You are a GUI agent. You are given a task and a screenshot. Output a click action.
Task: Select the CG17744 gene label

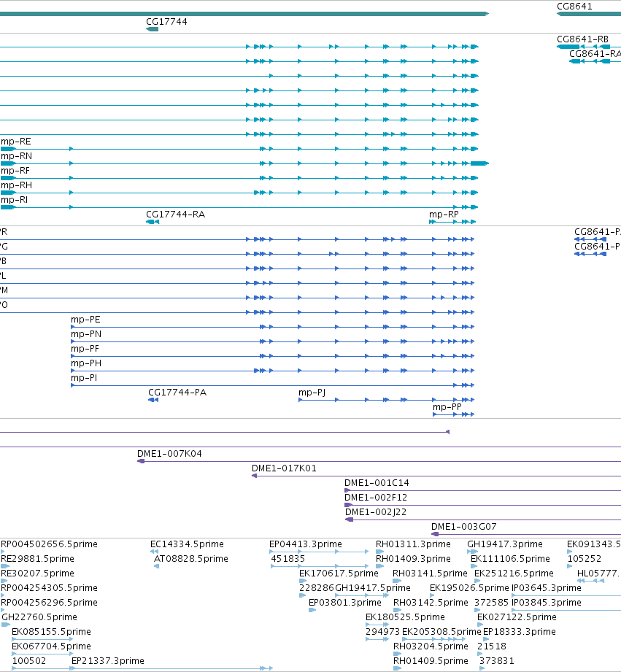[x=166, y=22]
